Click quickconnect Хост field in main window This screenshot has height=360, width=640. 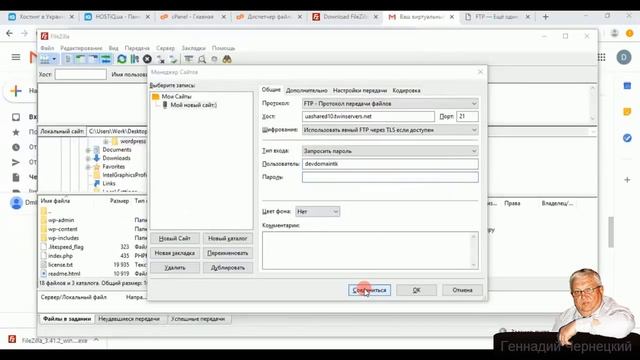tap(80, 74)
